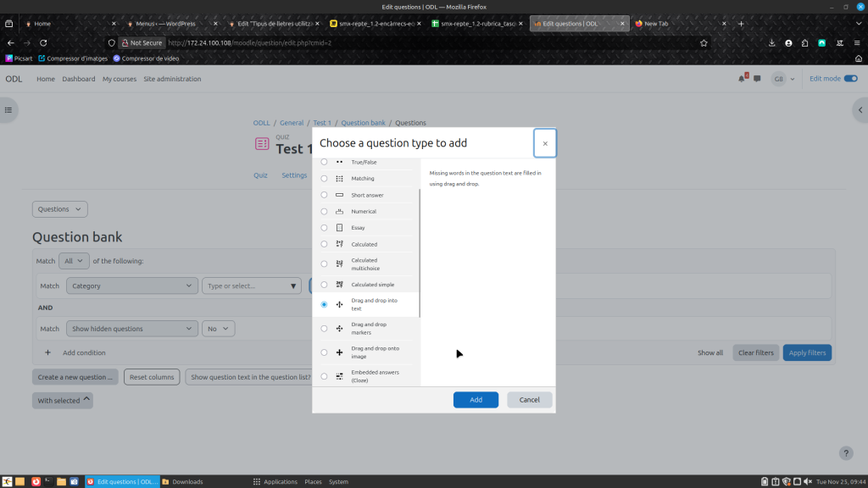Select the Short answer radio button
868x488 pixels.
(x=324, y=195)
